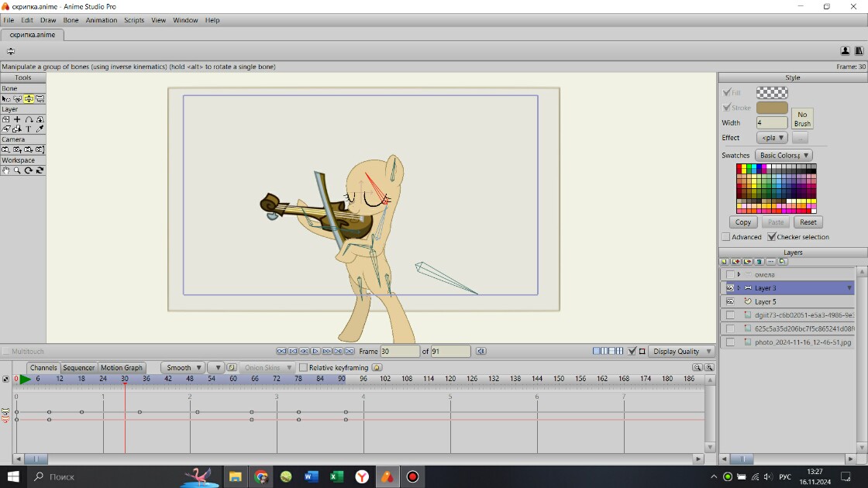Hide Layer 3 using its eye toggle
Image resolution: width=868 pixels, height=488 pixels.
click(x=730, y=288)
